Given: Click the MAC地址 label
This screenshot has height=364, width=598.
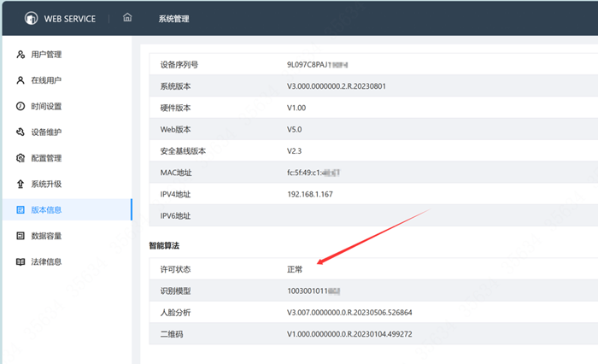Looking at the screenshot, I should tap(176, 173).
